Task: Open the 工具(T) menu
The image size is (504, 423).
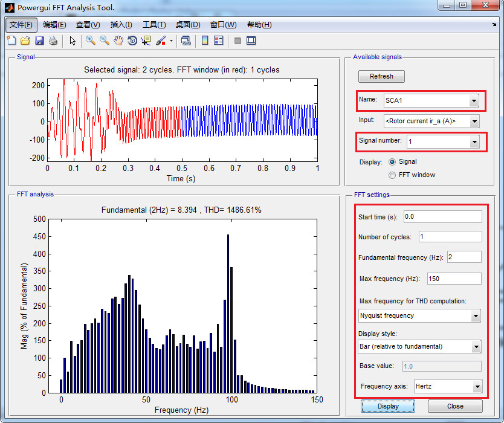Action: (x=155, y=25)
